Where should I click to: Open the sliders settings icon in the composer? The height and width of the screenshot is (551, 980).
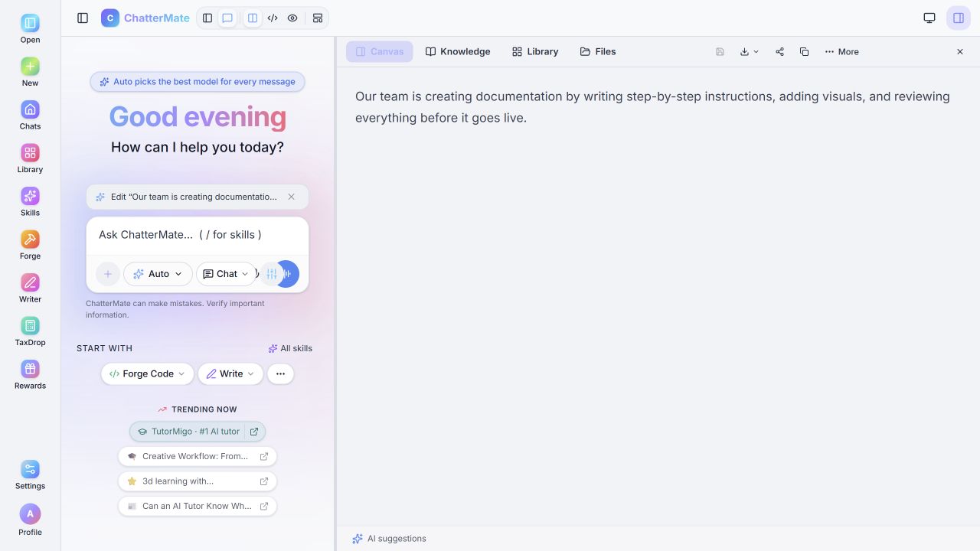click(271, 274)
